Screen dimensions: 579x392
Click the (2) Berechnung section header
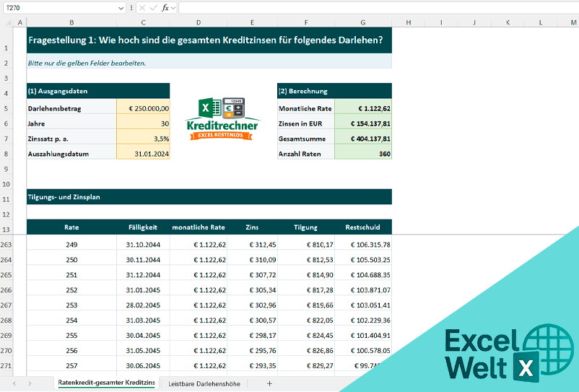tap(334, 91)
